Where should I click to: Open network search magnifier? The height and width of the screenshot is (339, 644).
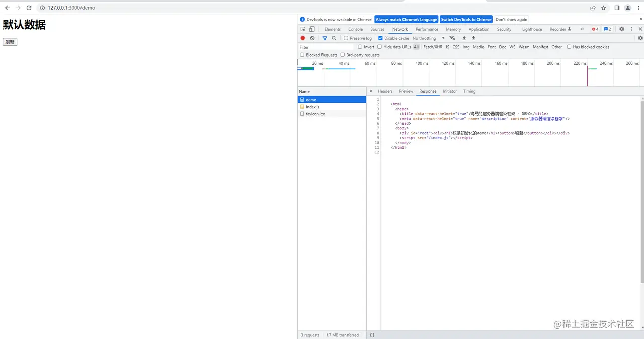tap(334, 38)
